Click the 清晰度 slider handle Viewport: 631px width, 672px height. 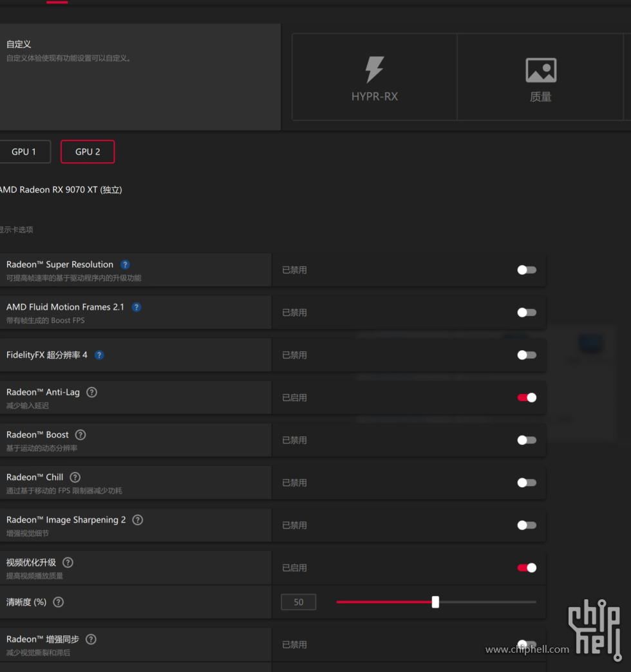point(435,602)
